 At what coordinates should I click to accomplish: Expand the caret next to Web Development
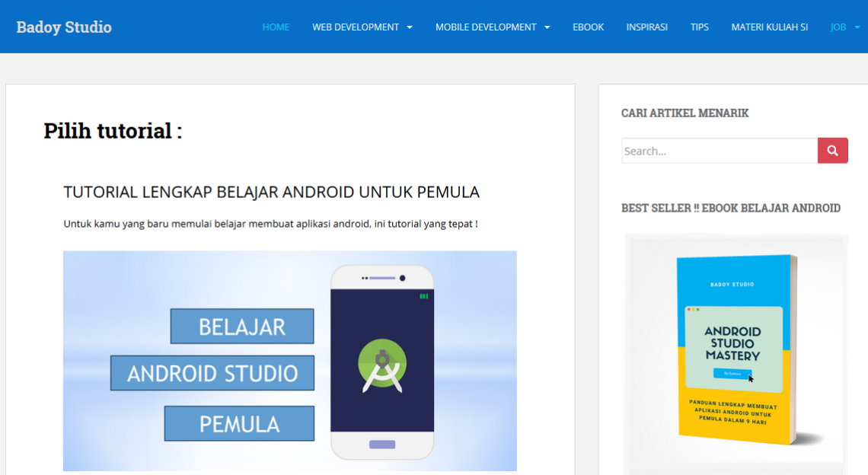point(410,27)
